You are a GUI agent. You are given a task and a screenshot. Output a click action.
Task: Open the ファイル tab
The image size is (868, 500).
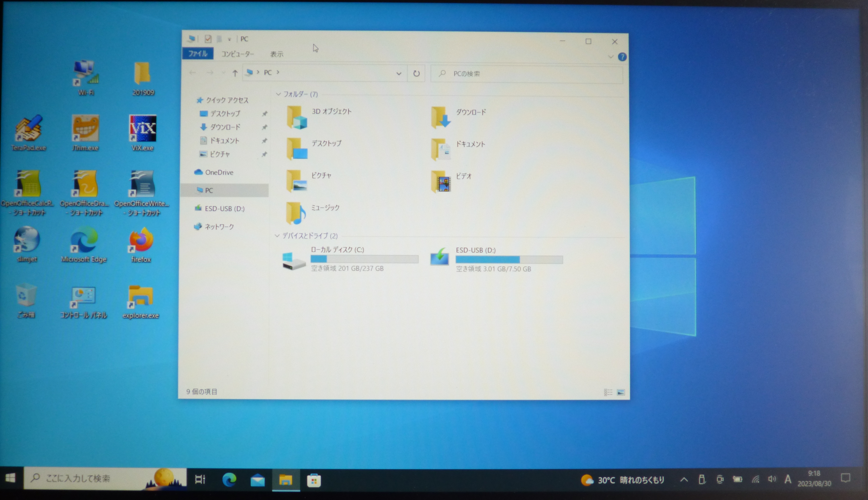[x=197, y=53]
